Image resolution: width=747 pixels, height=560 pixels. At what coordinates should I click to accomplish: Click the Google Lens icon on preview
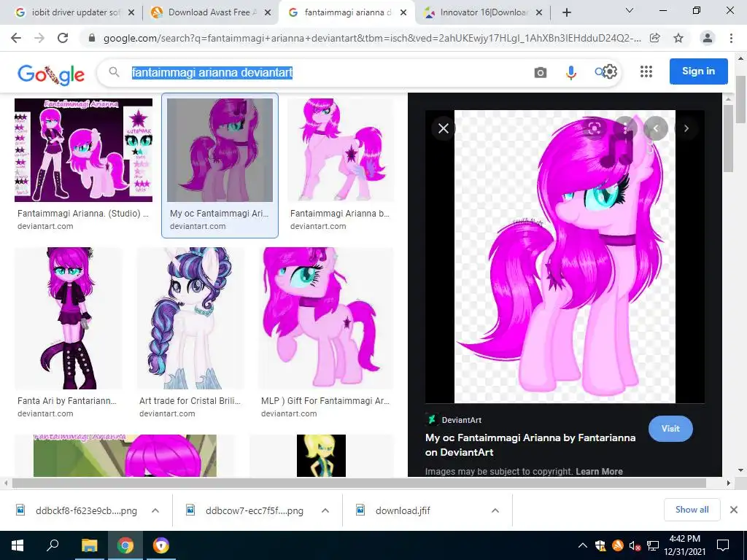pyautogui.click(x=594, y=128)
